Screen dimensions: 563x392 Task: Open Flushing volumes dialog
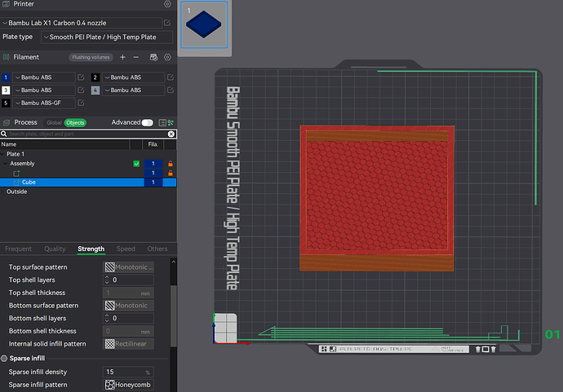[x=91, y=57]
